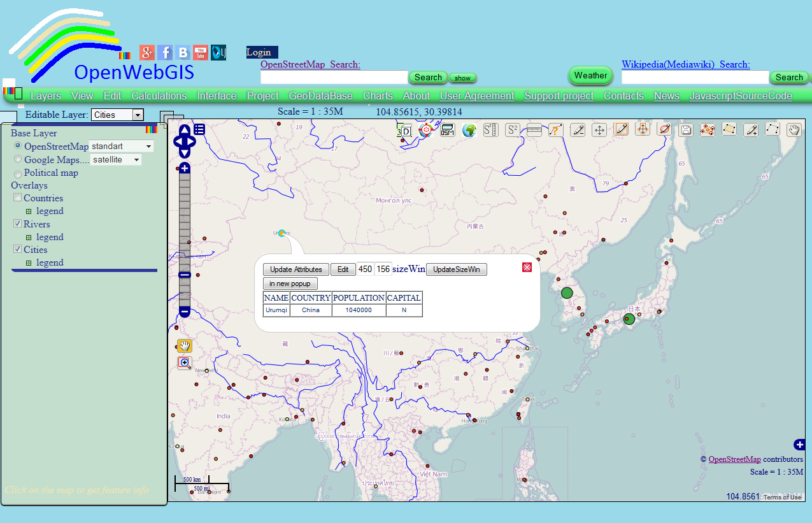Click the S² area calculation icon
The height and width of the screenshot is (523, 812).
click(513, 129)
